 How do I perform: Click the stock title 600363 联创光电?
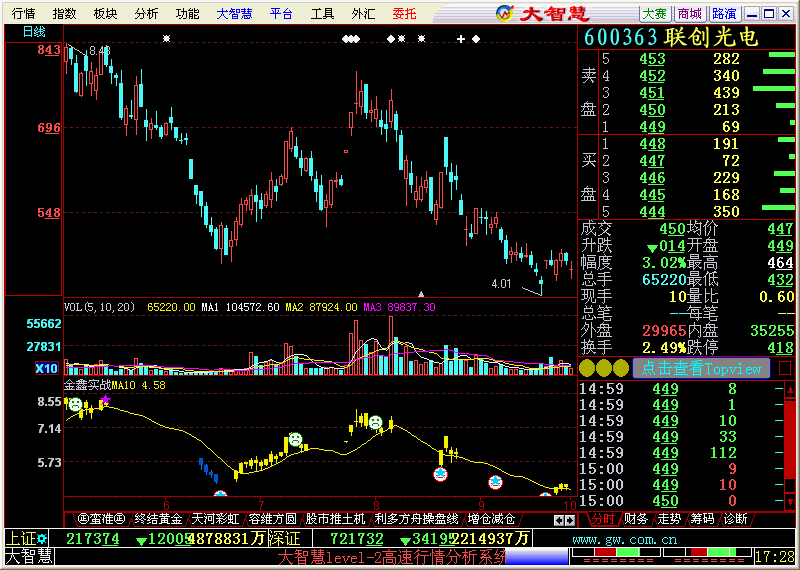pyautogui.click(x=671, y=37)
